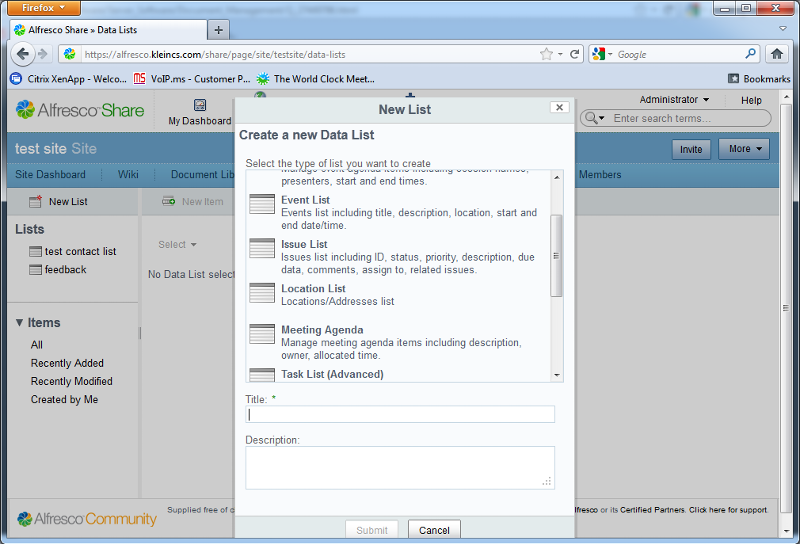Select the Location List icon
800x544 pixels.
pos(262,293)
